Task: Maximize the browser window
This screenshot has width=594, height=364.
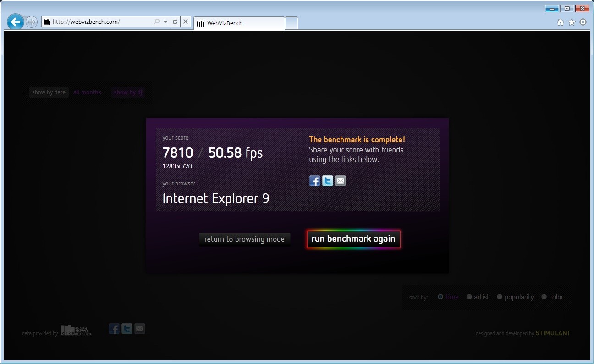Action: click(567, 8)
